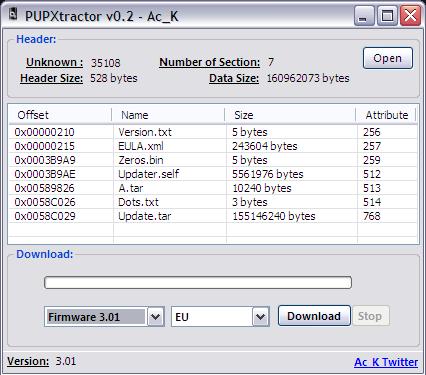Click the Header Size label

tap(51, 78)
